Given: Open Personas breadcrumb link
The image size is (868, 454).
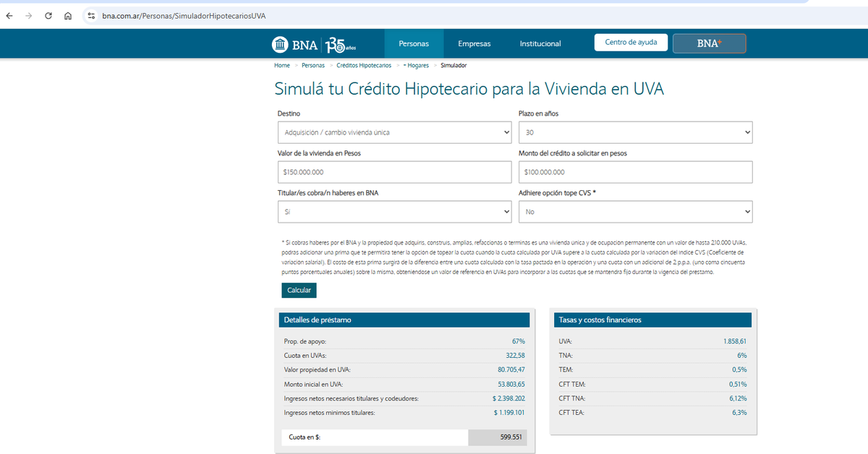Looking at the screenshot, I should coord(313,65).
